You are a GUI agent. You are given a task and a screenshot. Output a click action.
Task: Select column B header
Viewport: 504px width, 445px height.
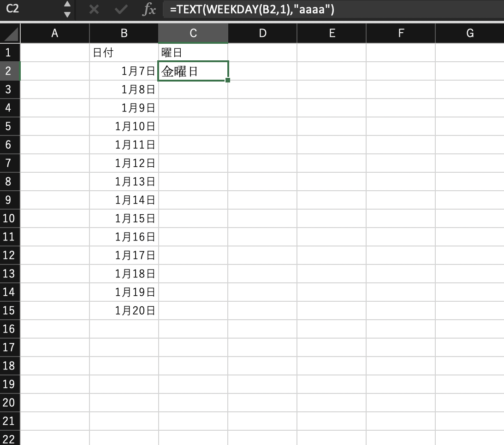(x=124, y=33)
